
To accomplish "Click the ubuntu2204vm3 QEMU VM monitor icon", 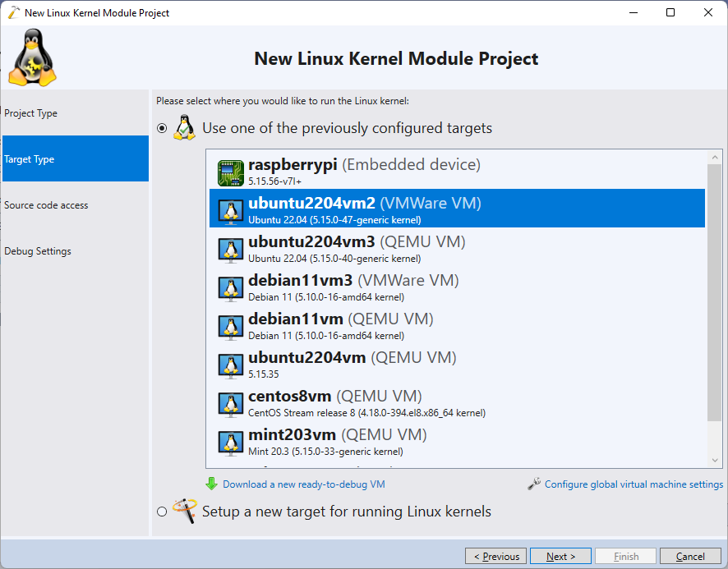I will (x=231, y=249).
